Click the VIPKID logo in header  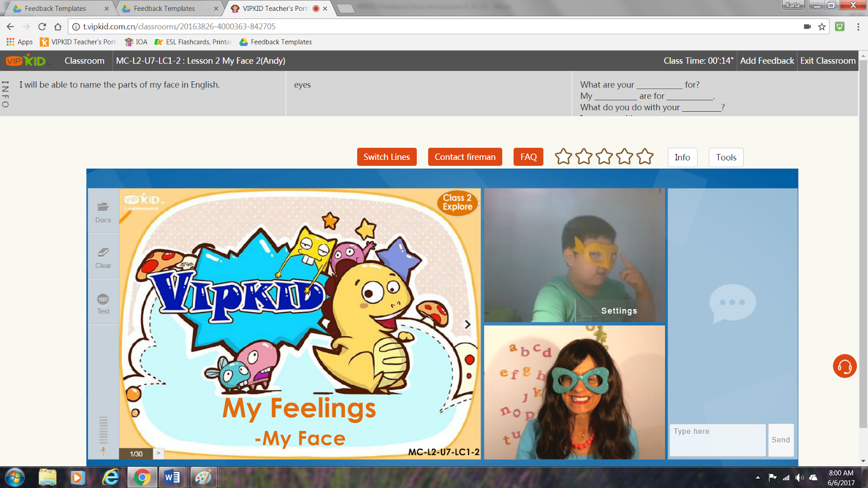coord(27,61)
